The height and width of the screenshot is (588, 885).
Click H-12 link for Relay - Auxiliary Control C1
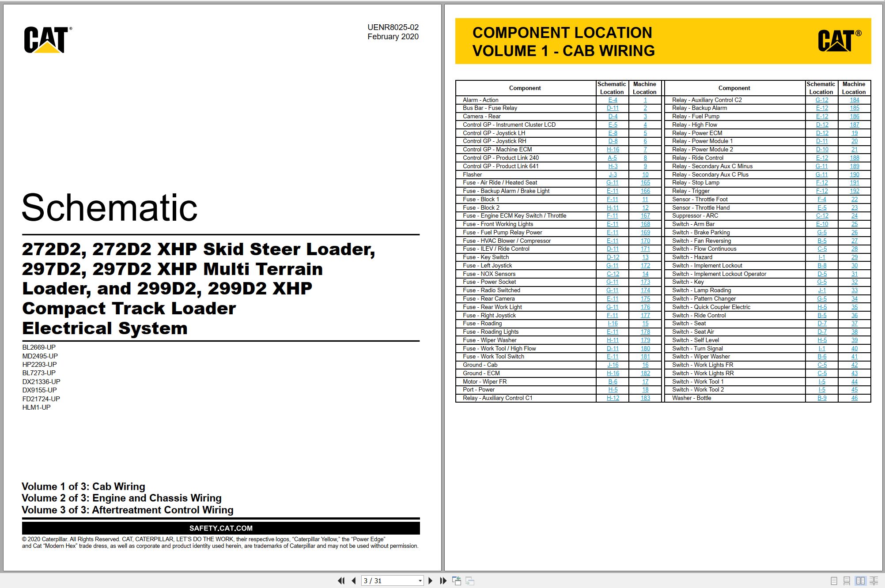coord(613,398)
